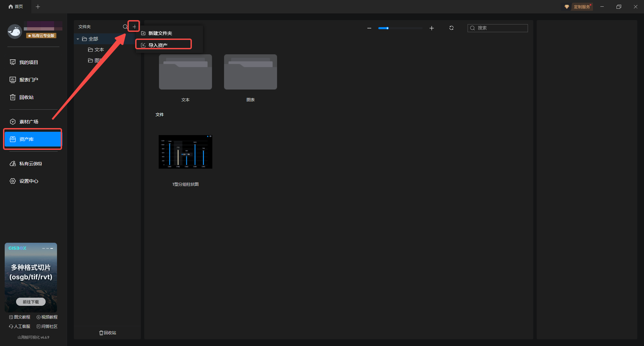This screenshot has height=346, width=644.
Task: Open 私有云(BS) in sidebar
Action: 30,164
